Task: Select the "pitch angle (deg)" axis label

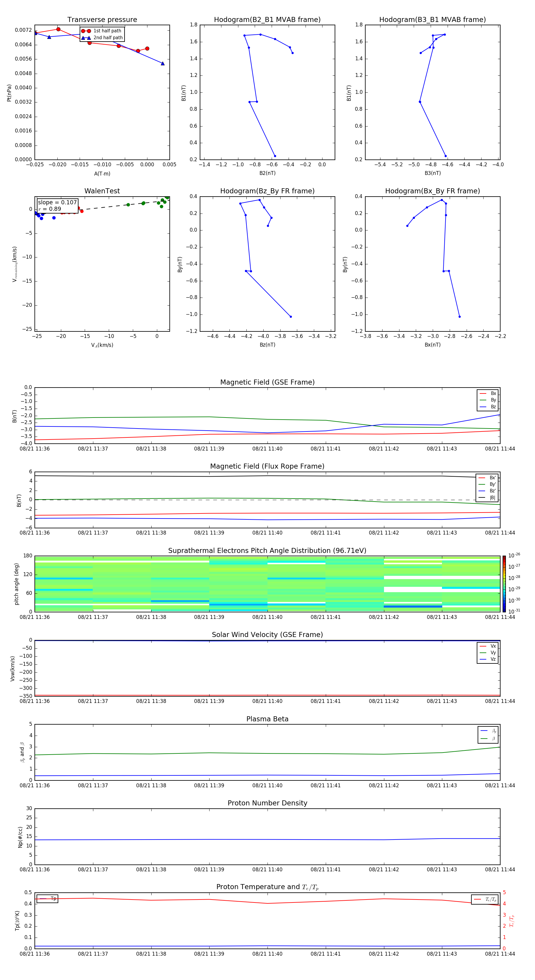Action: tap(16, 584)
